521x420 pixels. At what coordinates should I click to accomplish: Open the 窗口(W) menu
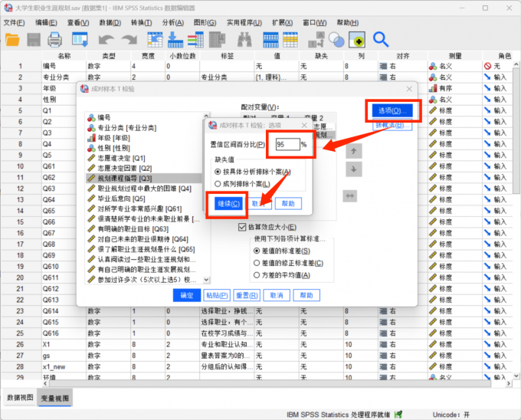pos(315,22)
